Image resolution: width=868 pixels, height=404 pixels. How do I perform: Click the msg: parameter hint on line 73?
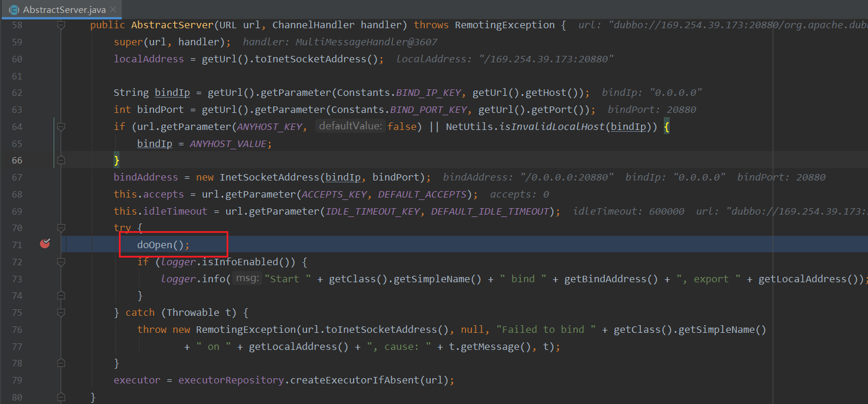(247, 278)
